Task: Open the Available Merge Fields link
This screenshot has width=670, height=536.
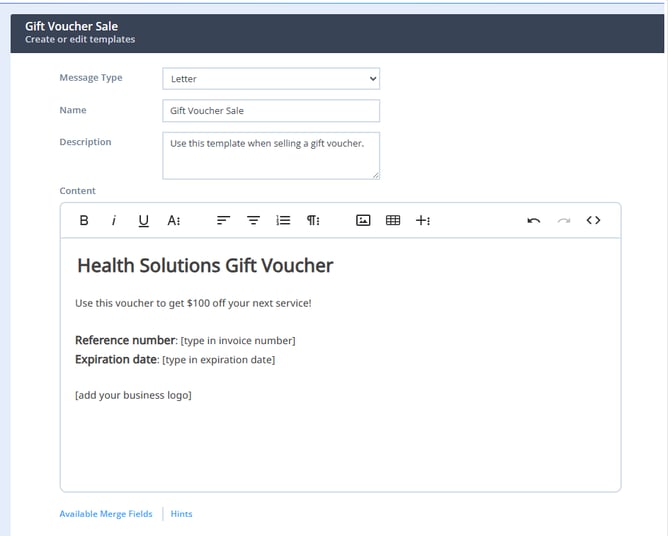Action: [106, 514]
